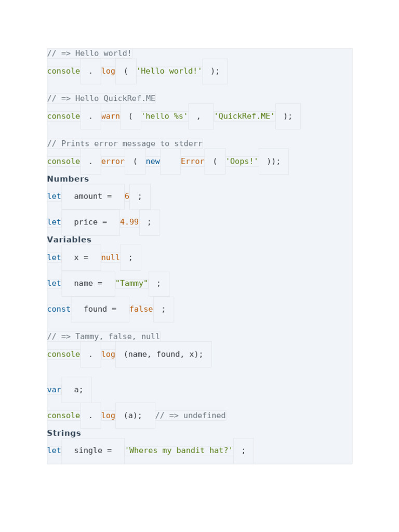This screenshot has height=532, width=399.
Task: Click the 'Strings' section heading
Action: tap(64, 433)
